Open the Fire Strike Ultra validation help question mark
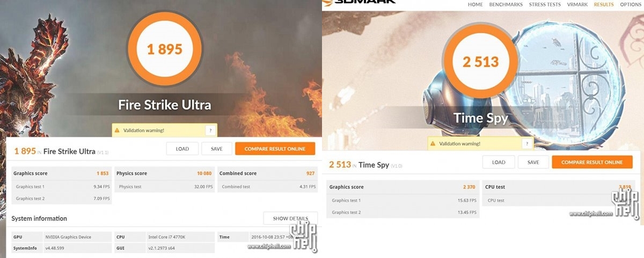This screenshot has width=644, height=258. coord(210,130)
